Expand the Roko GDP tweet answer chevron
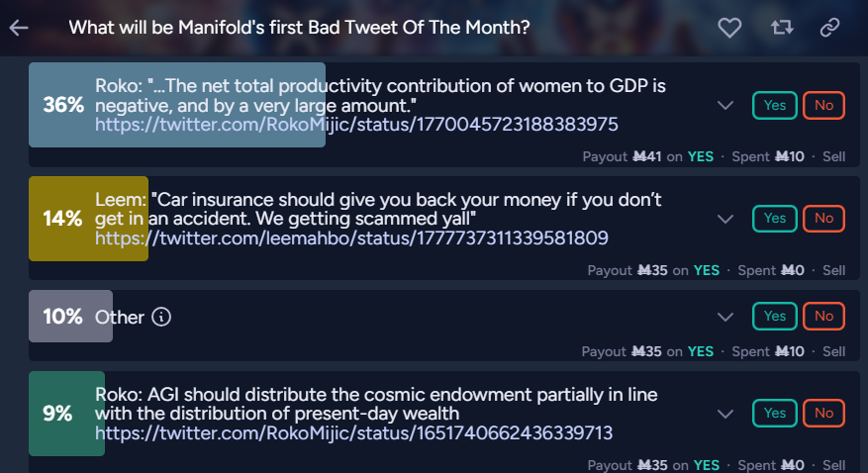The height and width of the screenshot is (473, 868). [725, 105]
